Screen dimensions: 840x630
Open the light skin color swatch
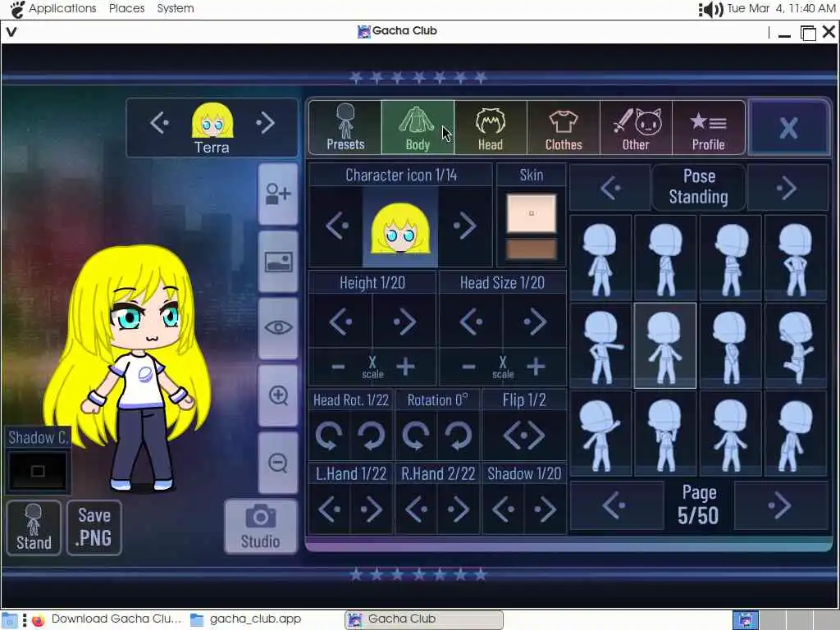[531, 213]
